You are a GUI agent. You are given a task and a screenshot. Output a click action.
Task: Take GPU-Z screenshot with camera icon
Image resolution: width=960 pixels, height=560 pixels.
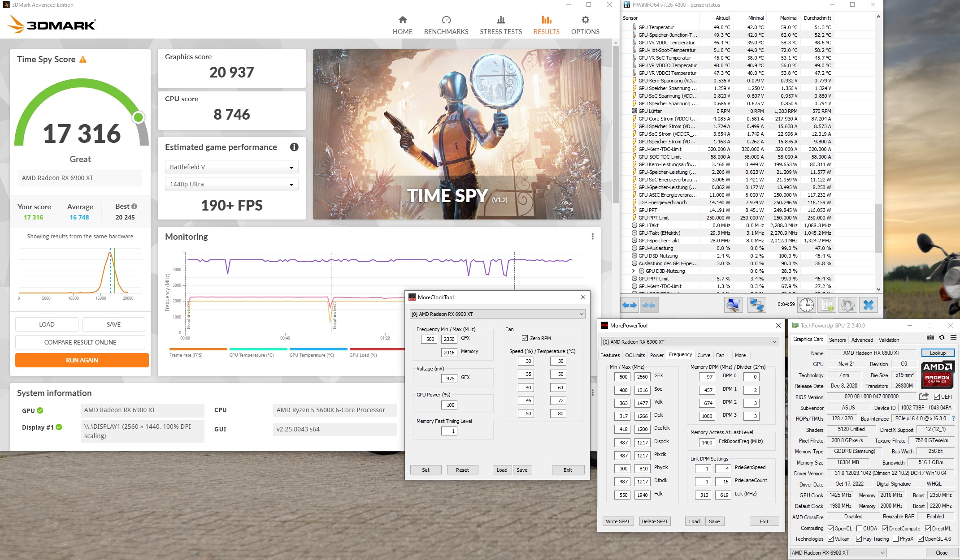point(930,337)
